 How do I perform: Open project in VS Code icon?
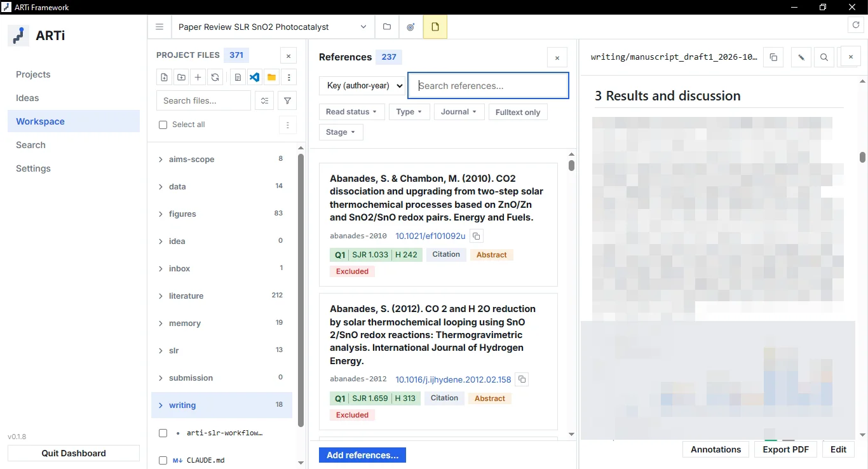[255, 77]
